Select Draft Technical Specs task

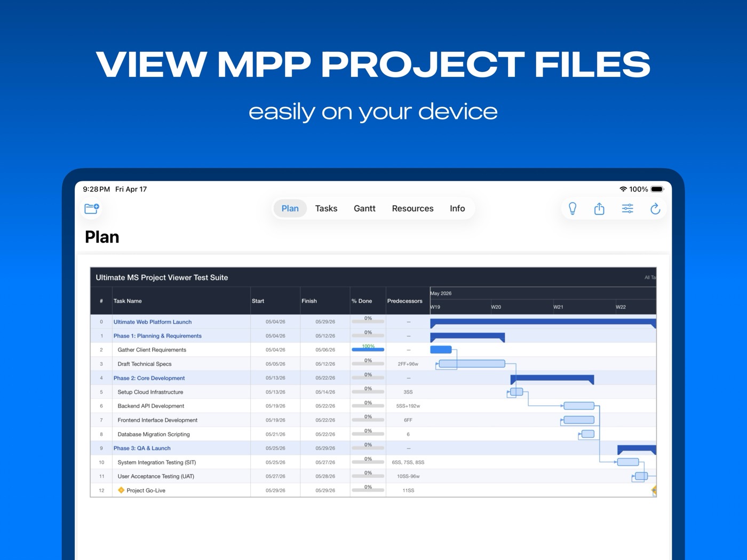pos(145,364)
